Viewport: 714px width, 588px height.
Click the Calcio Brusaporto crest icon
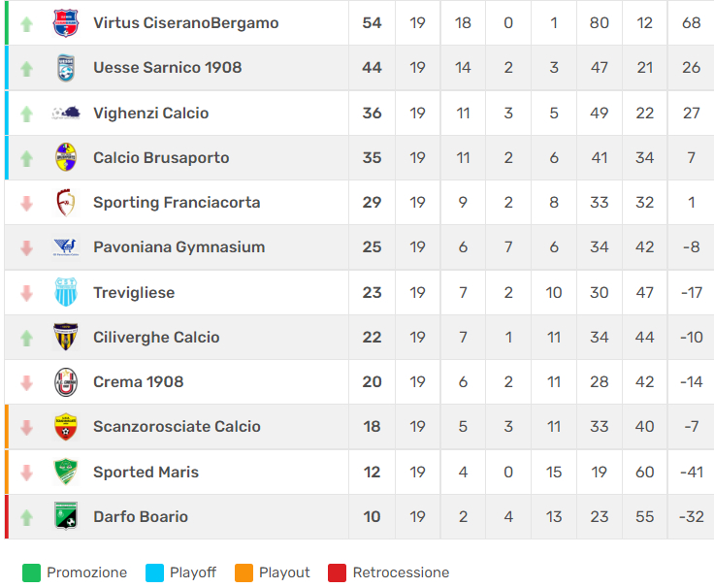[66, 157]
